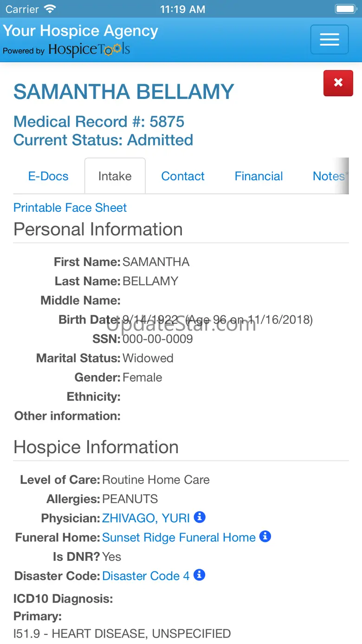Follow the Sunset Ridge Funeral Home link
The height and width of the screenshot is (644, 362).
click(179, 538)
